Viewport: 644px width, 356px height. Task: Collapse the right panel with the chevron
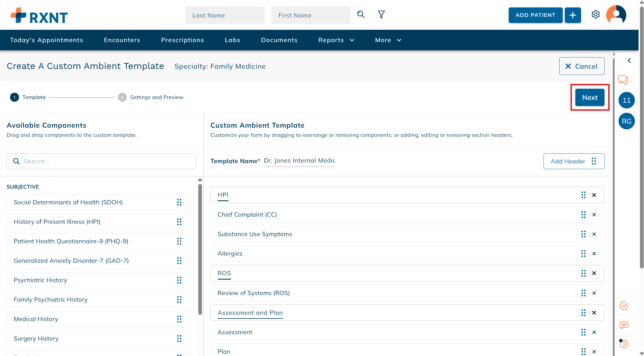629,60
